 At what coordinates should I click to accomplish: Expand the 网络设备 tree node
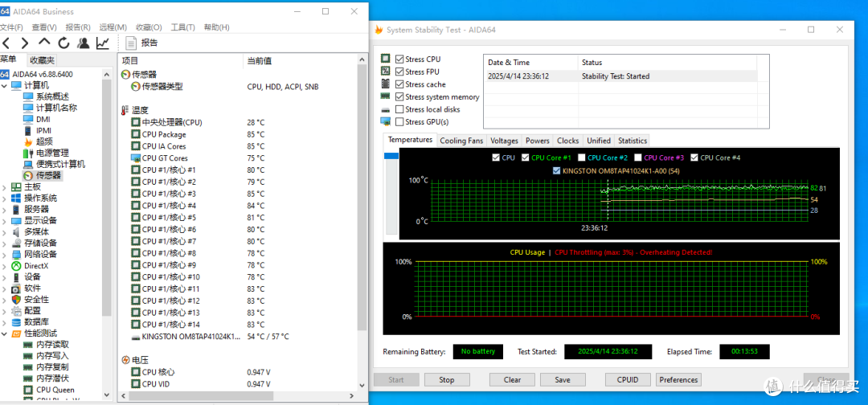point(5,255)
